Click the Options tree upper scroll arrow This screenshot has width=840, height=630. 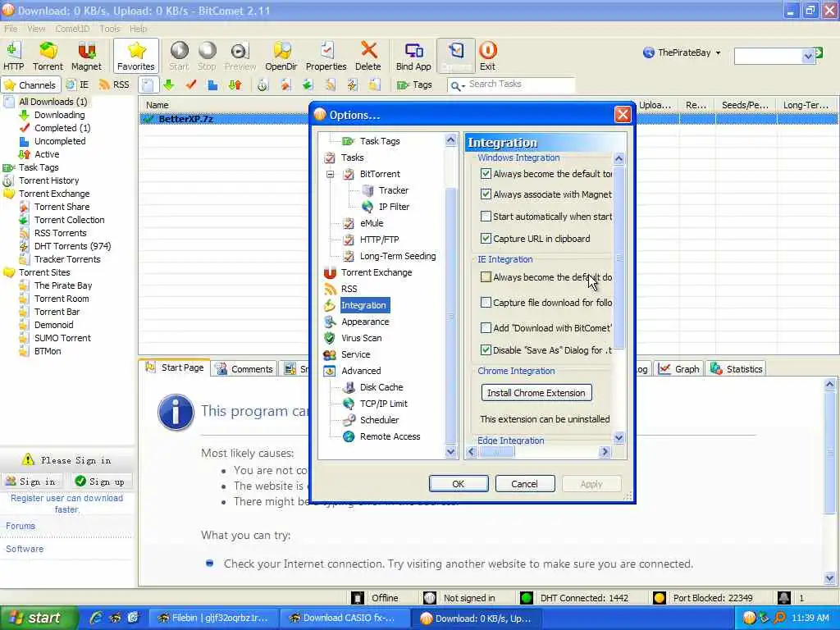click(450, 140)
